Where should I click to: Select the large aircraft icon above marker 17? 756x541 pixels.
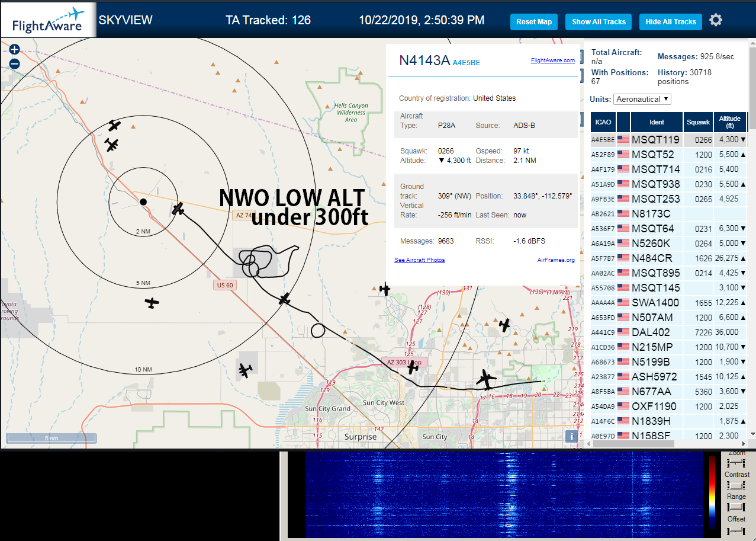pyautogui.click(x=487, y=379)
